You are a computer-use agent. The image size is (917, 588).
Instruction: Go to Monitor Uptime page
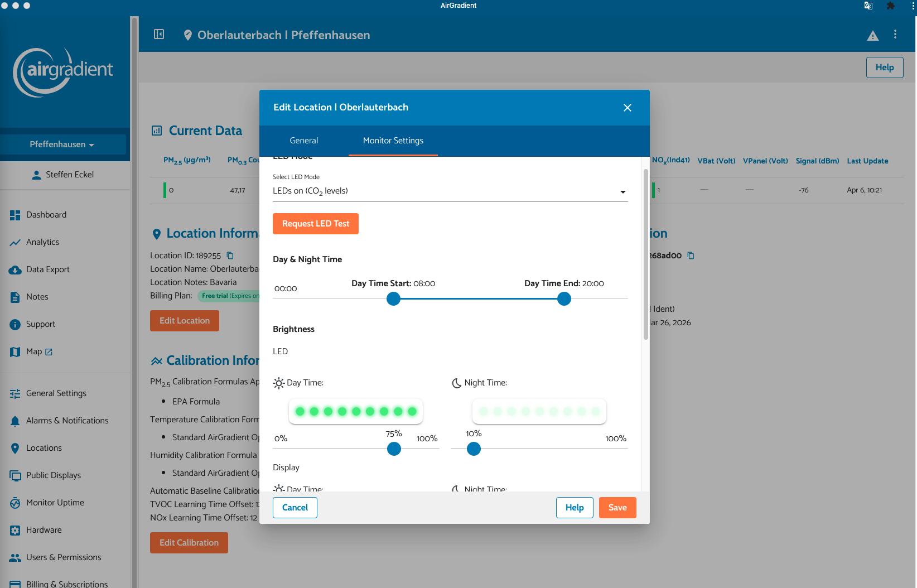pos(55,503)
